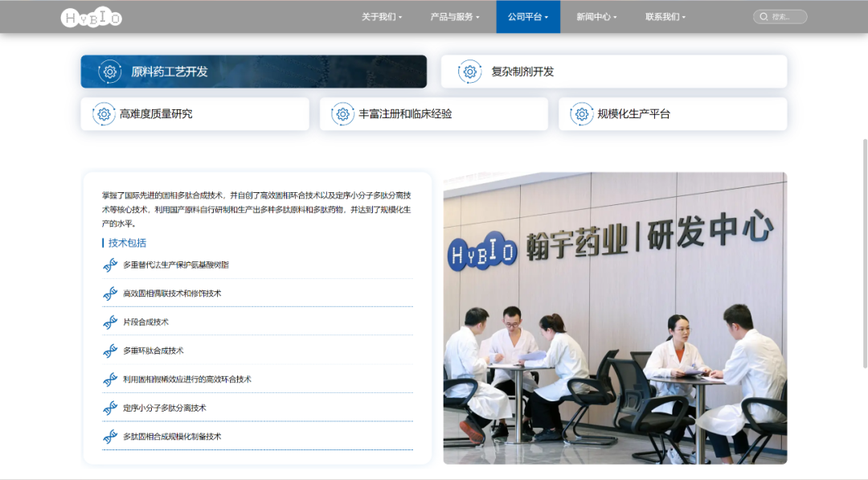868x480 pixels.
Task: Open the 产品与服务 dropdown
Action: (452, 16)
